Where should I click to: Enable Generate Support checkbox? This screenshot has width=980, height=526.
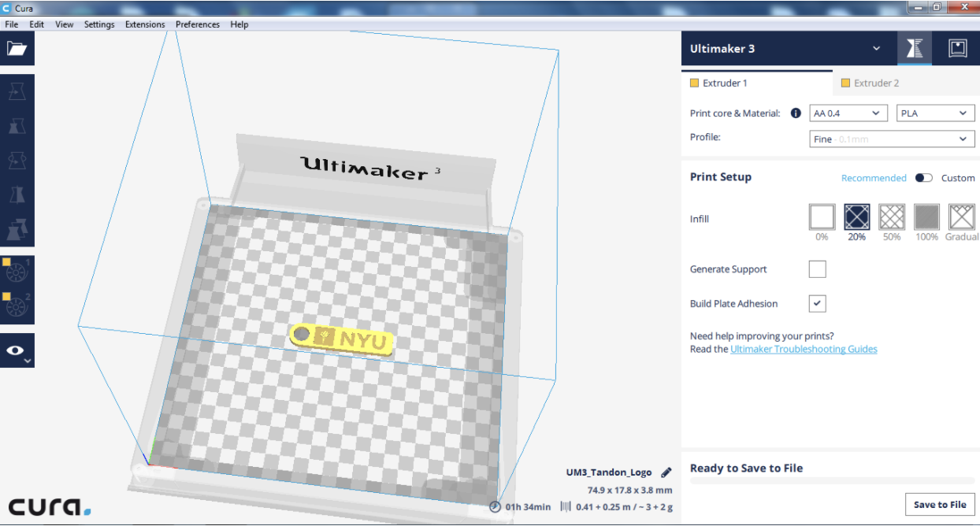click(x=818, y=269)
